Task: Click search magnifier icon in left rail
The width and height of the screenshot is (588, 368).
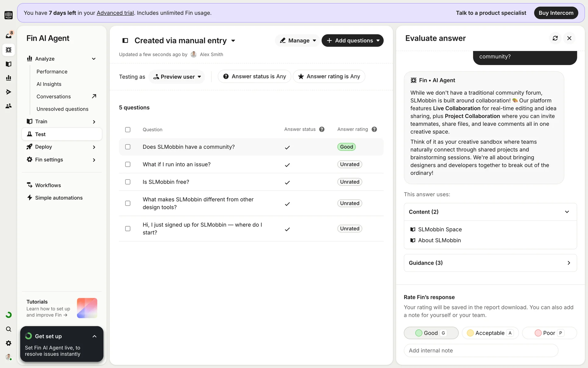Action: click(9, 329)
